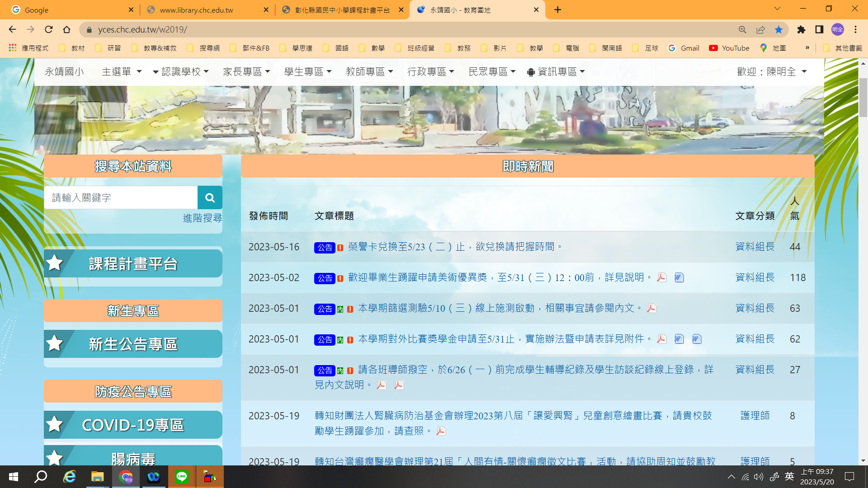Click keyword search input field
The height and width of the screenshot is (488, 868).
pos(121,197)
